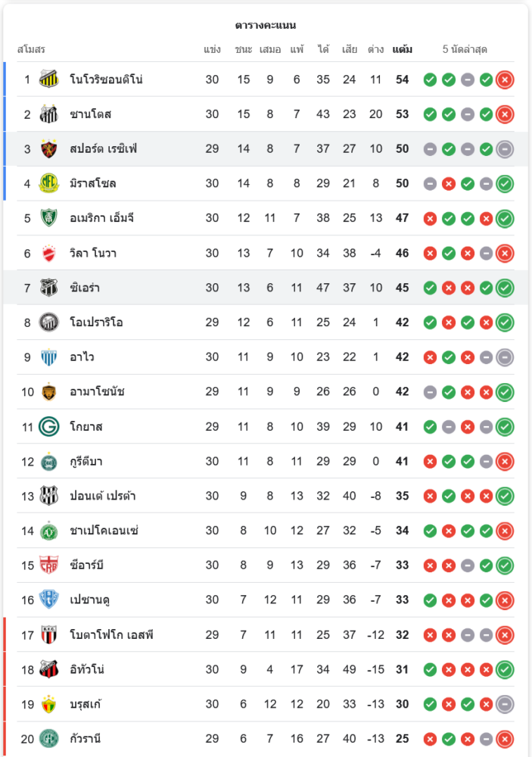Click the Chapecoense crest icon
This screenshot has height=757, width=532.
pos(49,531)
